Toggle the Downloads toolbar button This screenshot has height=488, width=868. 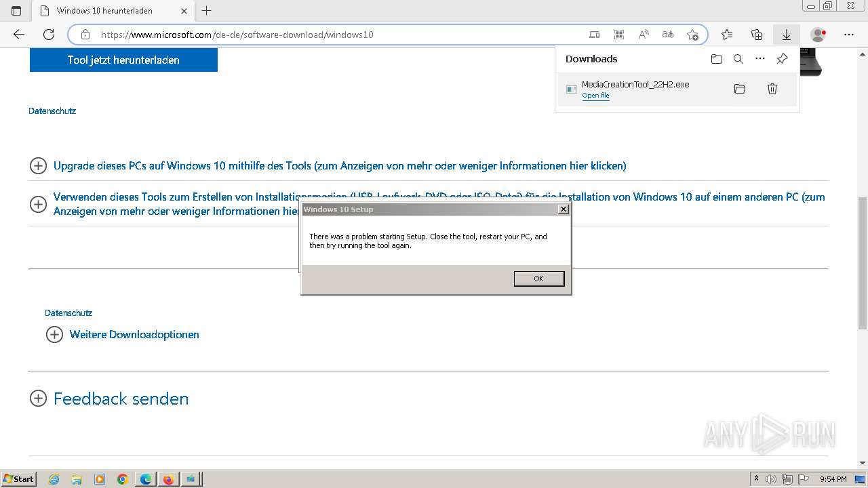(787, 35)
